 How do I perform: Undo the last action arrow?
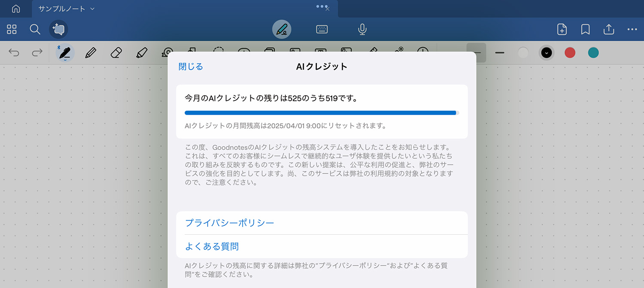point(14,53)
